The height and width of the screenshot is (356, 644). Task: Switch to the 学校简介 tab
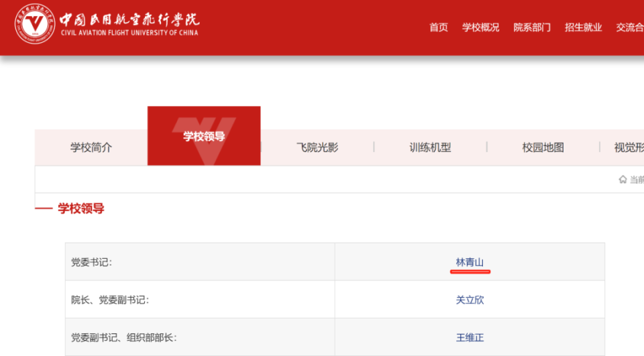pos(91,147)
